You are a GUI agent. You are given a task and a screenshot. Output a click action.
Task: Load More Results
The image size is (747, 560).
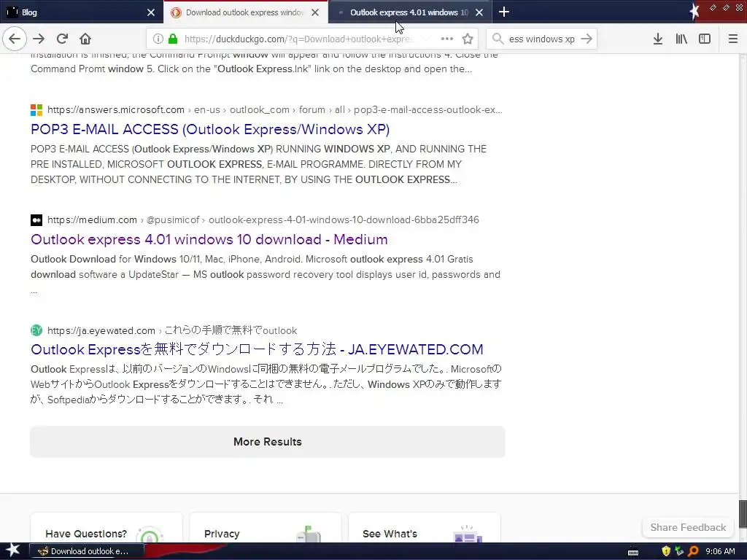(267, 441)
